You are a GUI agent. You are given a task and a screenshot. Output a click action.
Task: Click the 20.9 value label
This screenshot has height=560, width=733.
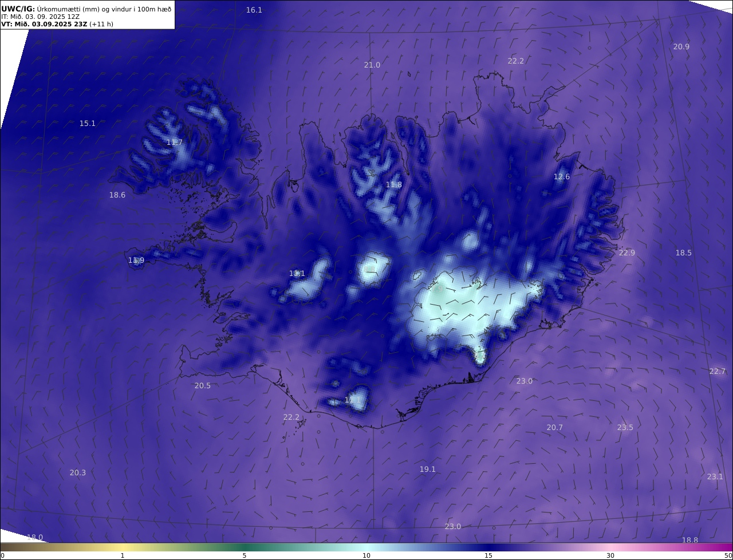681,47
